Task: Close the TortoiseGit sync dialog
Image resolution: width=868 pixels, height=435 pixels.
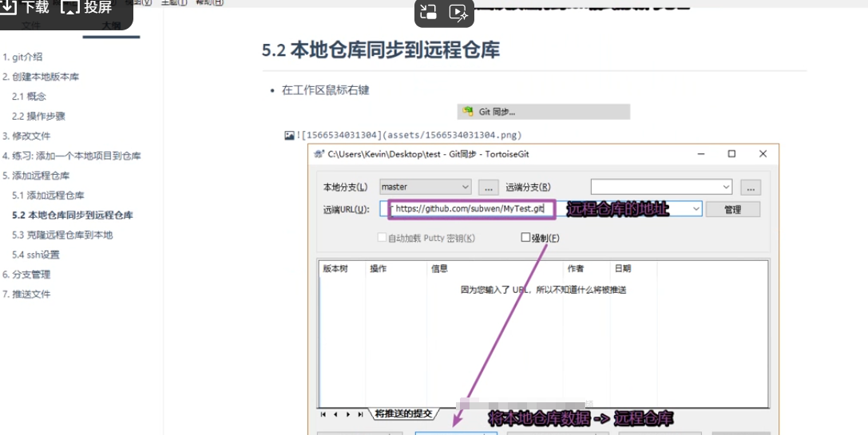Action: [763, 154]
